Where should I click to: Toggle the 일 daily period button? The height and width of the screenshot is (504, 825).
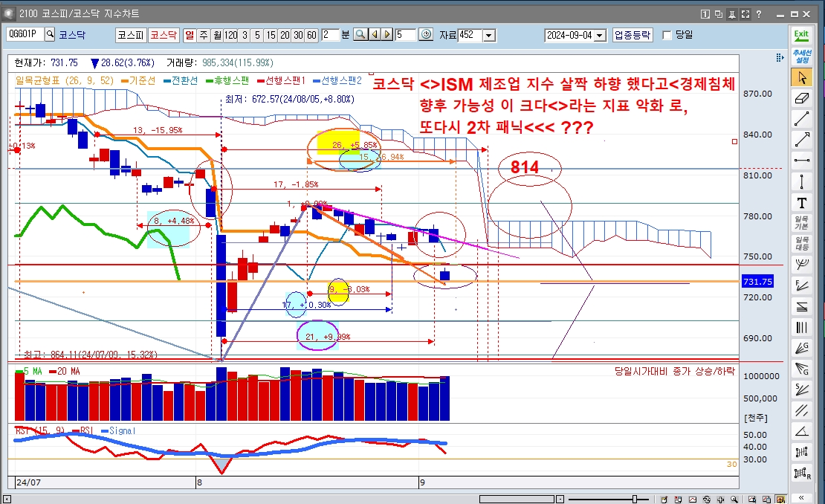[x=190, y=34]
